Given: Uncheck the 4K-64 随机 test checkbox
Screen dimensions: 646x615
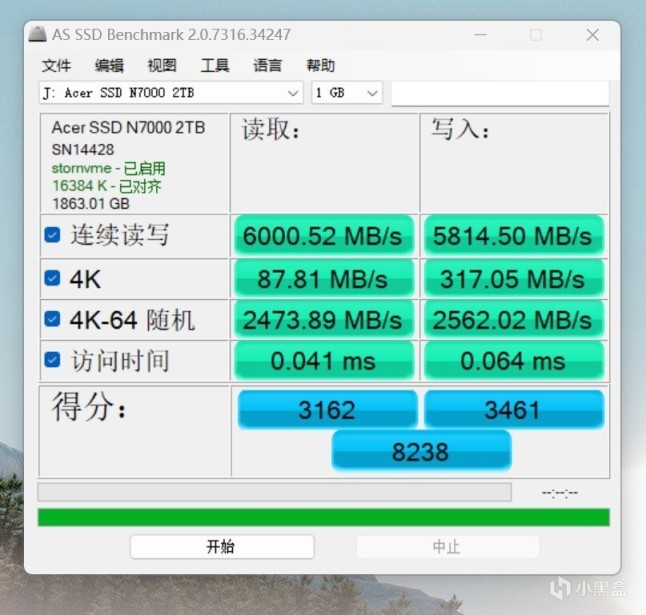Looking at the screenshot, I should click(52, 319).
